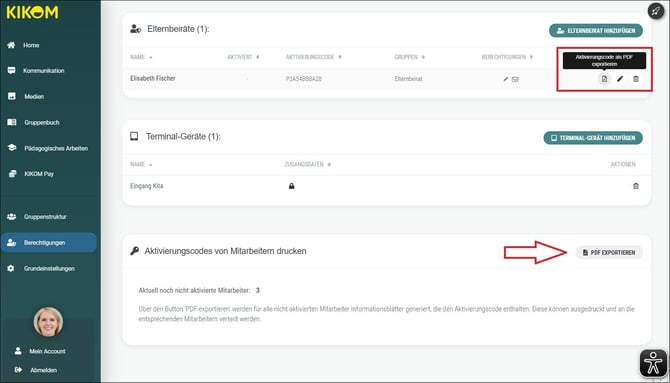Click the lock icon for Eingang Kita
This screenshot has height=383, width=670.
tap(291, 186)
